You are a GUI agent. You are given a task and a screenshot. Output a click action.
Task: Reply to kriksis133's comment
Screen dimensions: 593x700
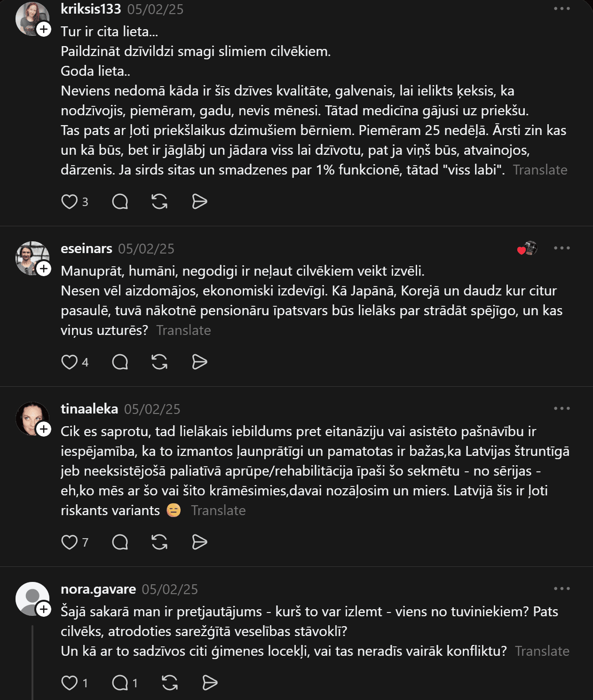tap(120, 202)
